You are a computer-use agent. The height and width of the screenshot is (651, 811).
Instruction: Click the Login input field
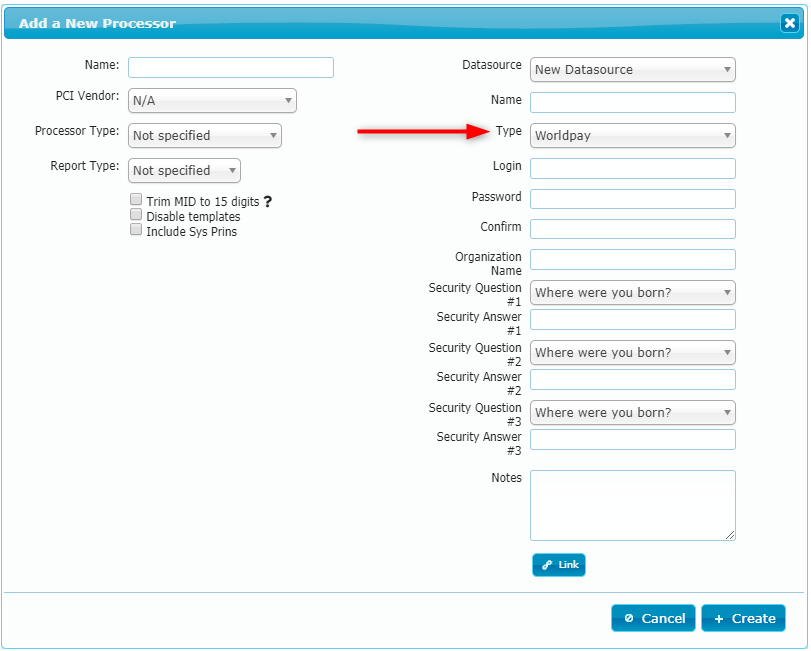click(x=632, y=169)
